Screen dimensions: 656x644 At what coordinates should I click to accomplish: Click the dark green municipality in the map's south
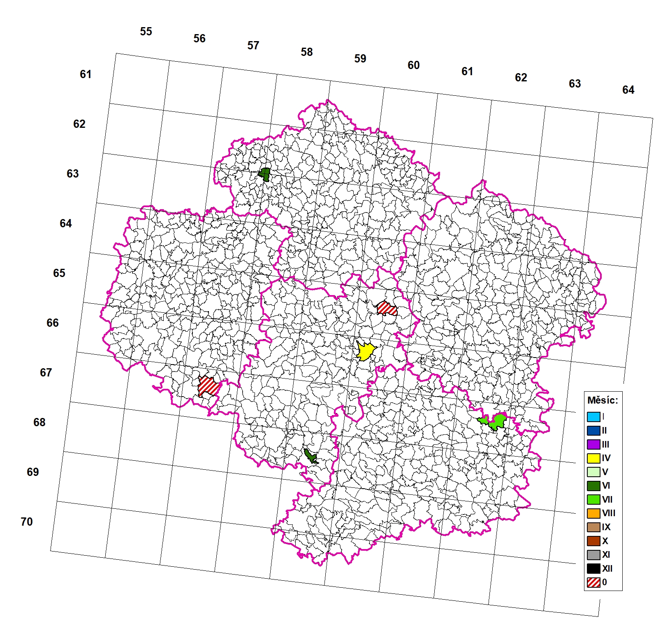pos(311,456)
